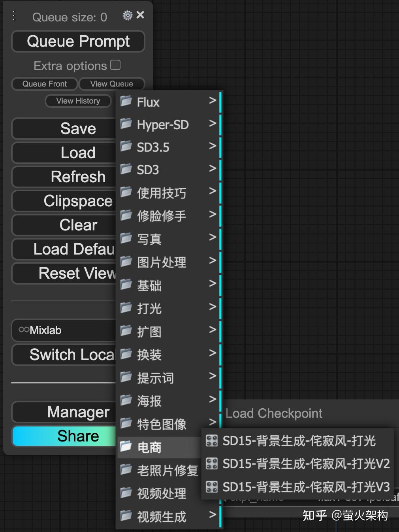Viewport: 399px width, 532px height.
Task: Click the 视频生成 folder icon
Action: (126, 516)
